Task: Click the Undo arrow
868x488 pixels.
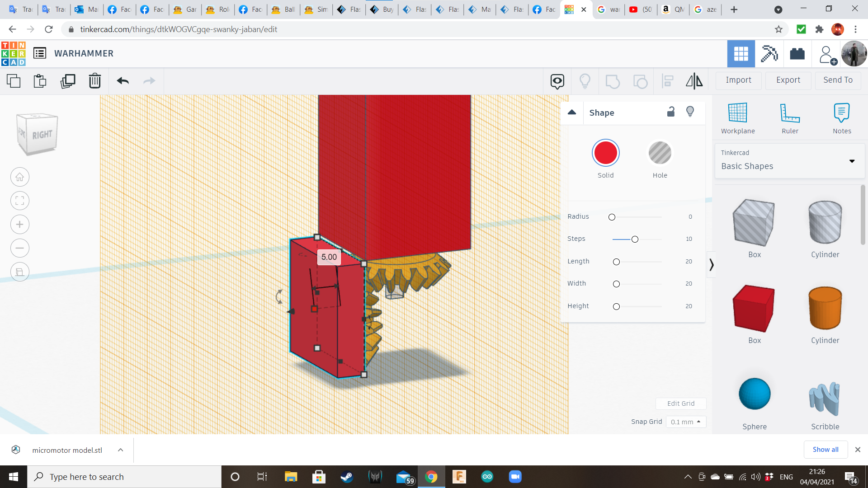Action: point(123,81)
